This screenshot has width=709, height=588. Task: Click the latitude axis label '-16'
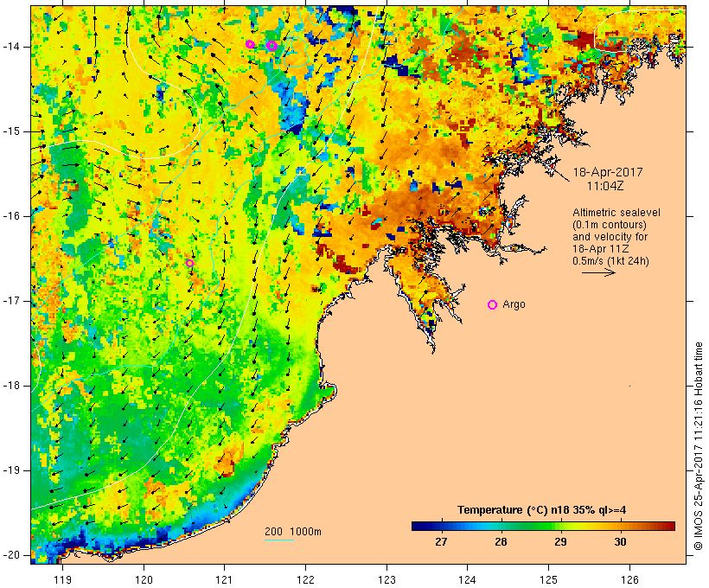tap(11, 216)
